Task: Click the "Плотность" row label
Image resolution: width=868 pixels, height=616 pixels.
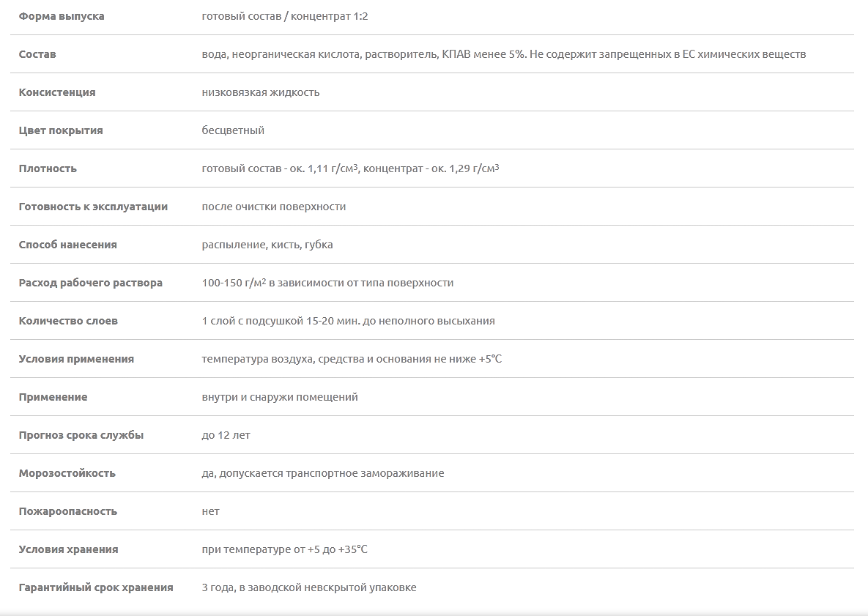Action: 48,168
